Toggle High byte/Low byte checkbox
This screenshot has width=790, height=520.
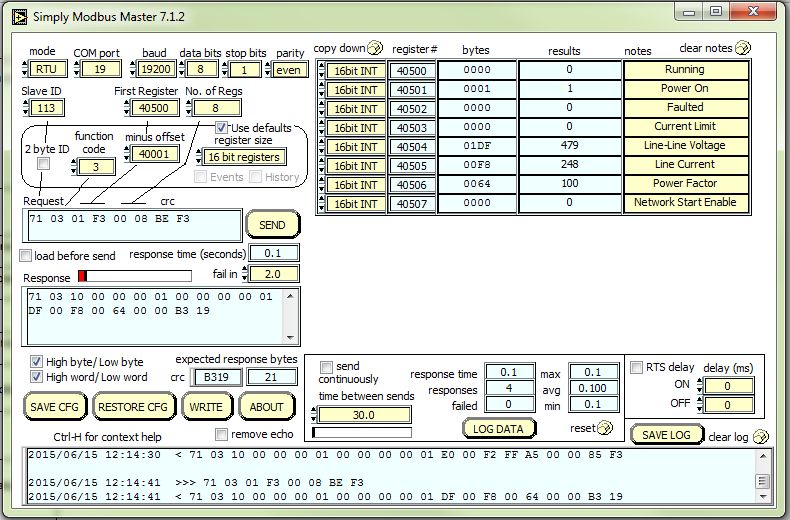[x=36, y=361]
